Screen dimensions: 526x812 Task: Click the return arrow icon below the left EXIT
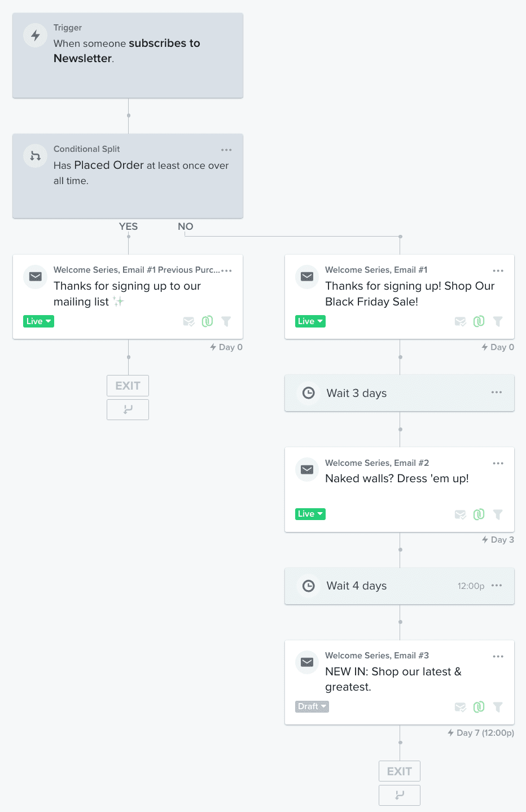coord(128,409)
